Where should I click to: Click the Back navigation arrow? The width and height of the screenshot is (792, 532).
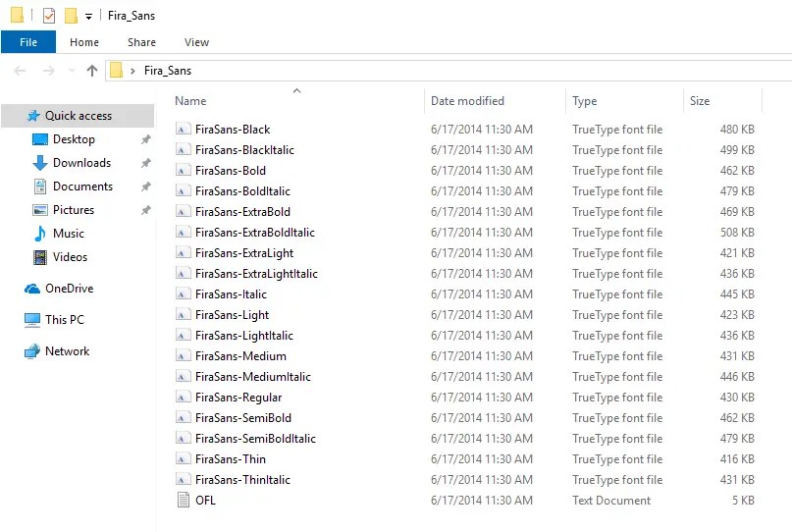coord(21,71)
